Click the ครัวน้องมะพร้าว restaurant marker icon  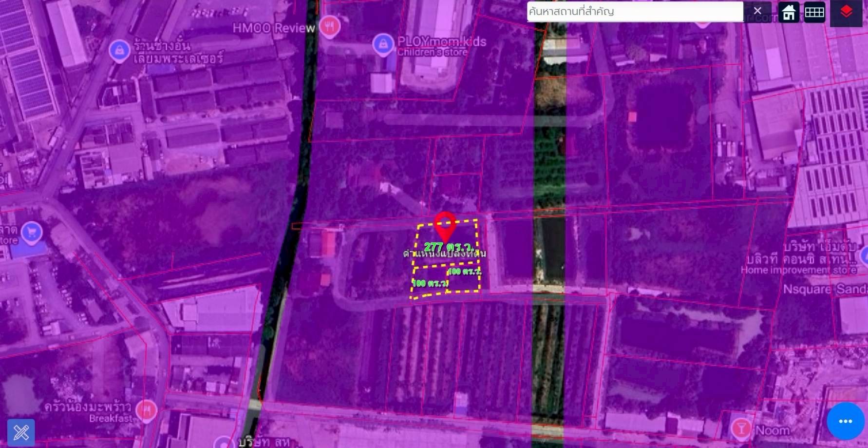146,410
